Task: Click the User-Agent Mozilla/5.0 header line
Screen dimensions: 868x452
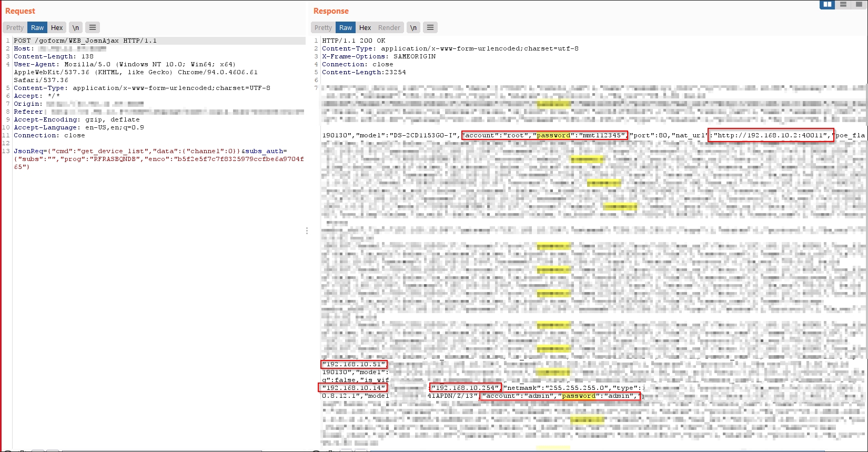Action: coord(125,64)
